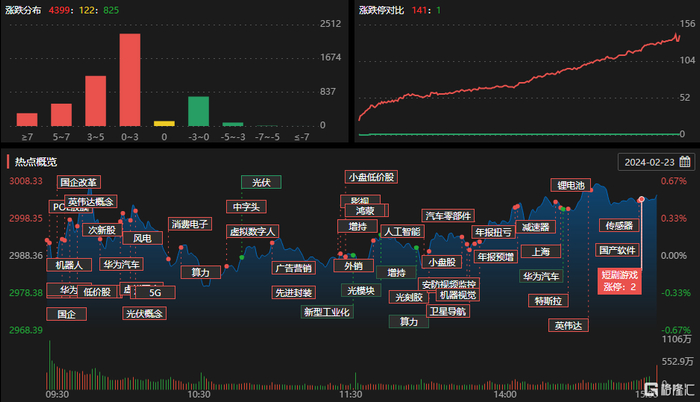Viewport: 700px width, 402px height.
Task: Open the red 短剧游戏 涨停 tooltip
Action: click(x=620, y=281)
